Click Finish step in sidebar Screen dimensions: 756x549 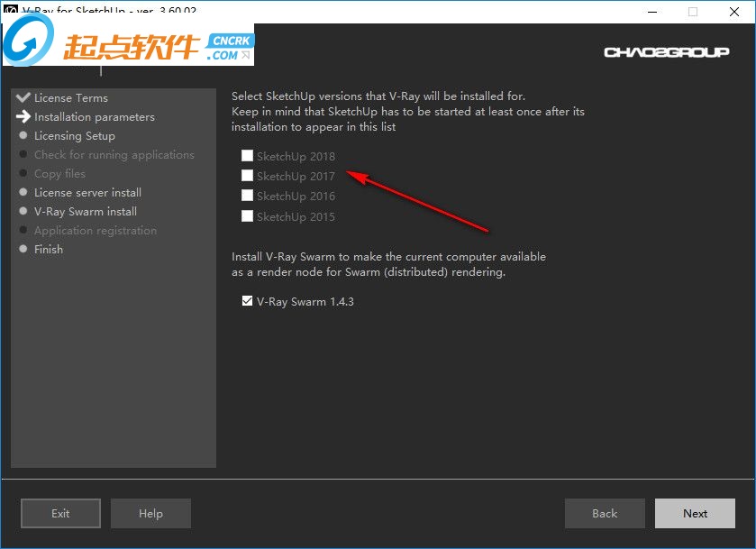49,250
